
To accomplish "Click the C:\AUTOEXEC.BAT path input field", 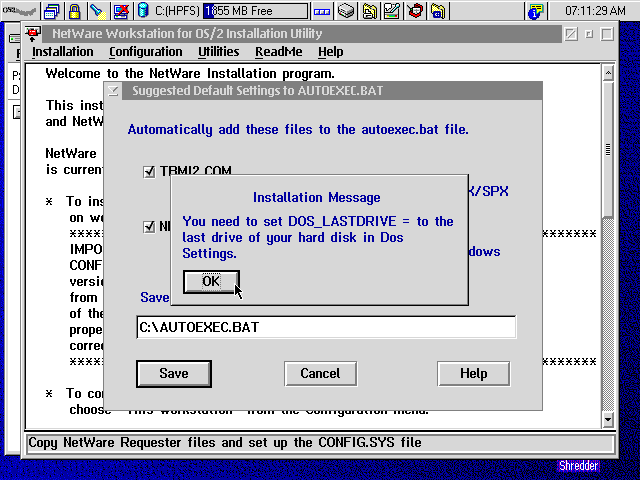I will 326,327.
